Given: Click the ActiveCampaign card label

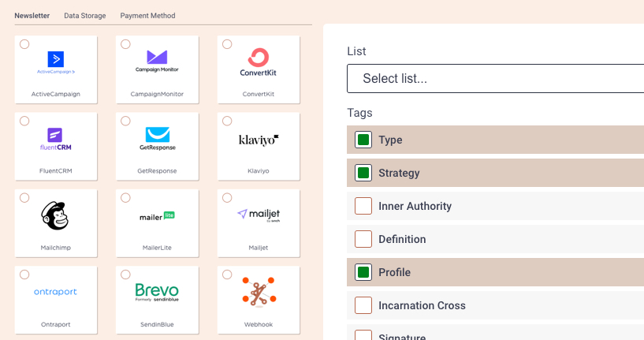Looking at the screenshot, I should click(x=56, y=94).
